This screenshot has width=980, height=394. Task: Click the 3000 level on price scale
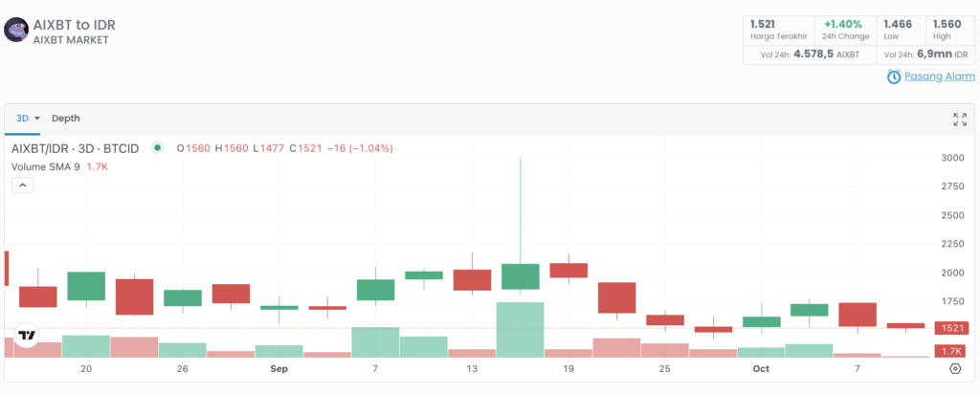coord(951,158)
